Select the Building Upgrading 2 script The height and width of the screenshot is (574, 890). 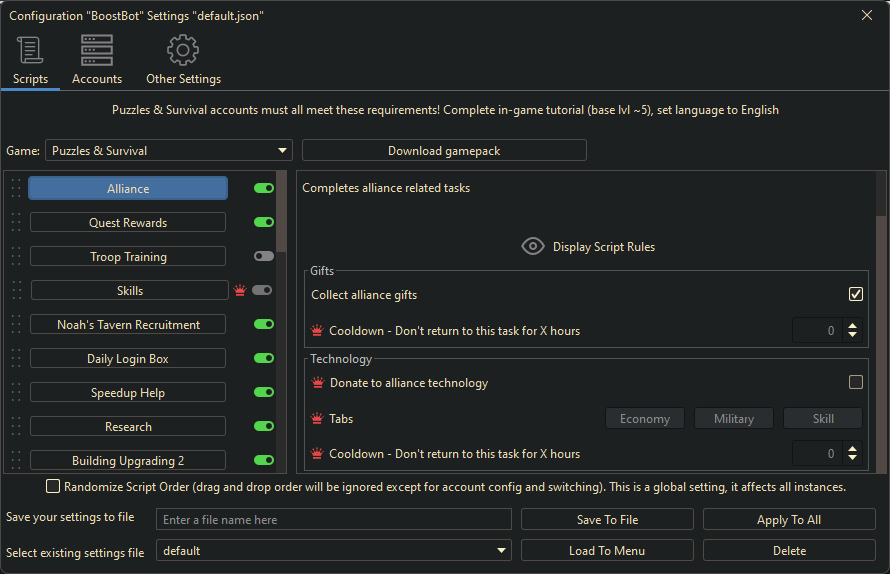coord(128,460)
